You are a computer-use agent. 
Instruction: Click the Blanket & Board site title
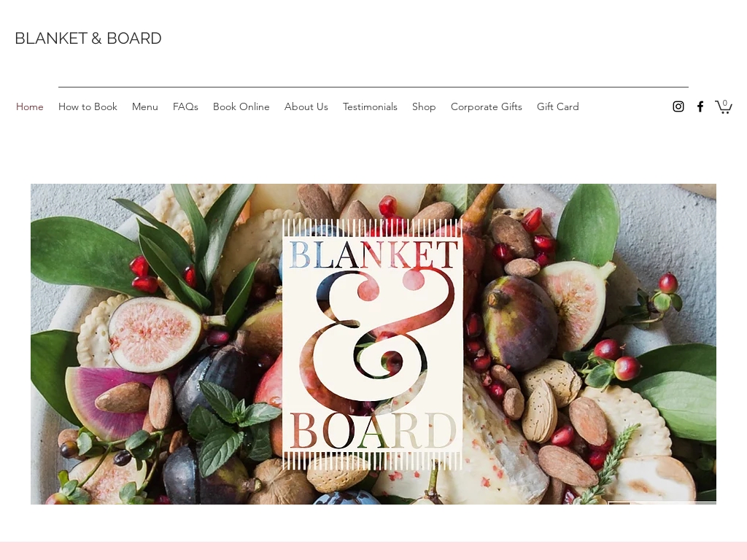pos(88,38)
